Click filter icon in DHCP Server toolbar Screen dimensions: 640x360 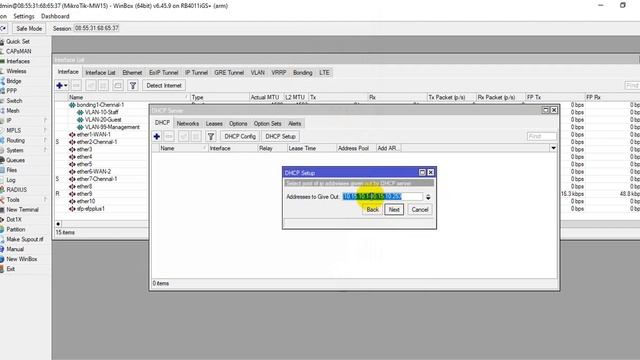click(211, 136)
